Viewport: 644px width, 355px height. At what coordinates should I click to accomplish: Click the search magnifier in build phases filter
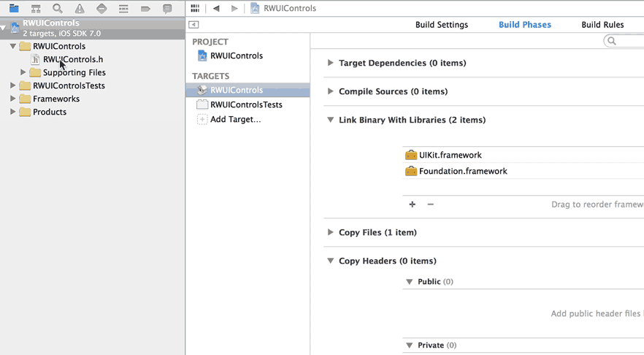point(612,41)
